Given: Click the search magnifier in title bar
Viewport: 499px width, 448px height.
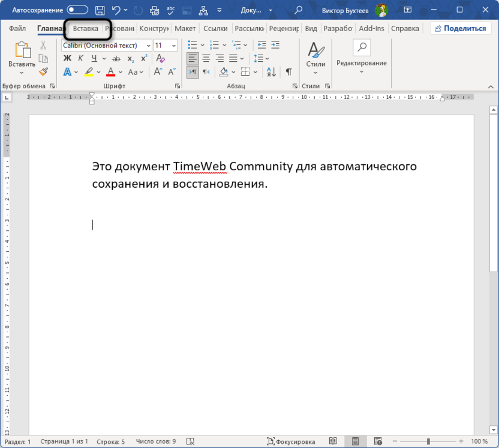Looking at the screenshot, I should pyautogui.click(x=298, y=10).
